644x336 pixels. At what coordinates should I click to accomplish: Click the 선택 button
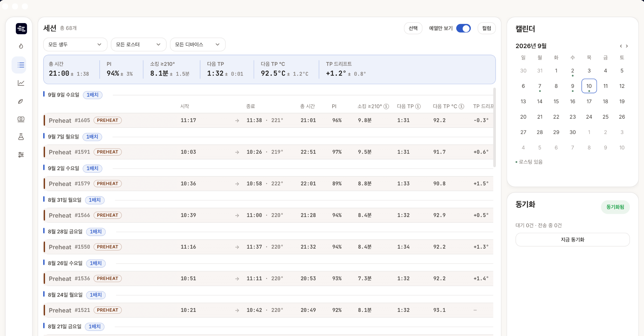[x=413, y=28]
